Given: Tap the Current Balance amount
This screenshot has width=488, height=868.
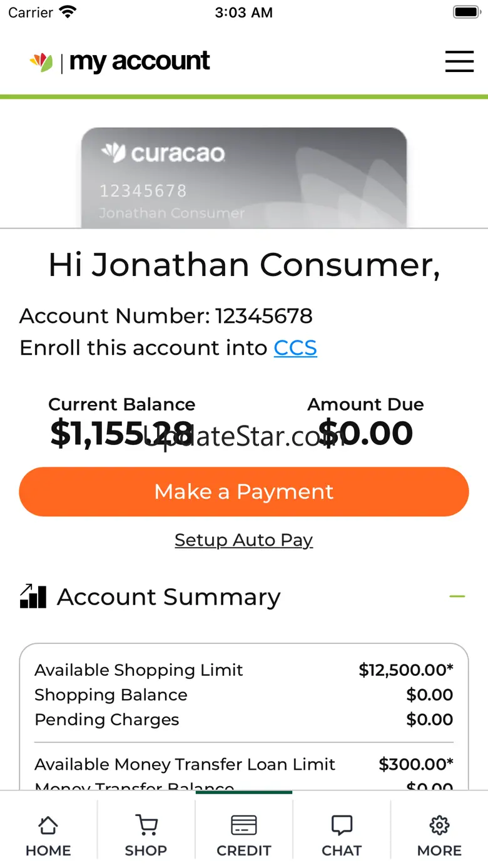Looking at the screenshot, I should 121,433.
